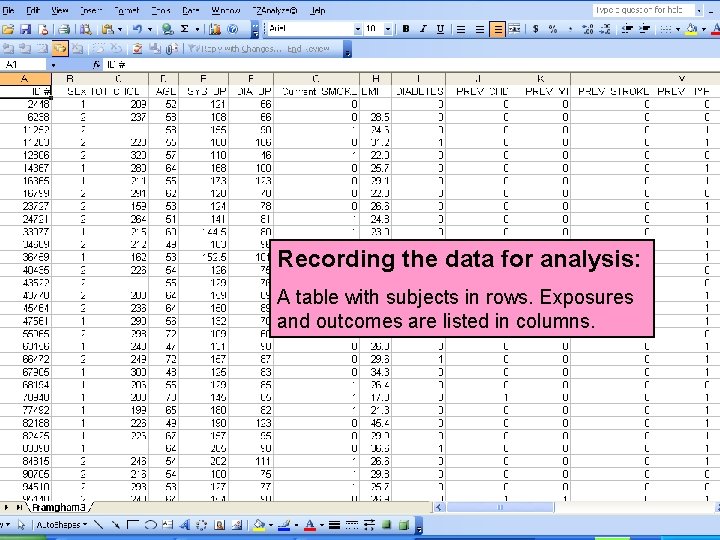720x540 pixels.
Task: Click the End Review button
Action: click(309, 48)
